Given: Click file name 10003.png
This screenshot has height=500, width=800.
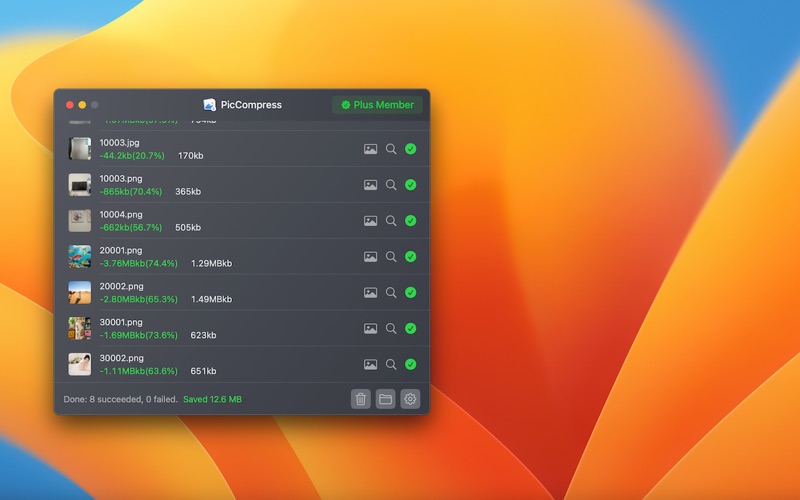Looking at the screenshot, I should [121, 179].
